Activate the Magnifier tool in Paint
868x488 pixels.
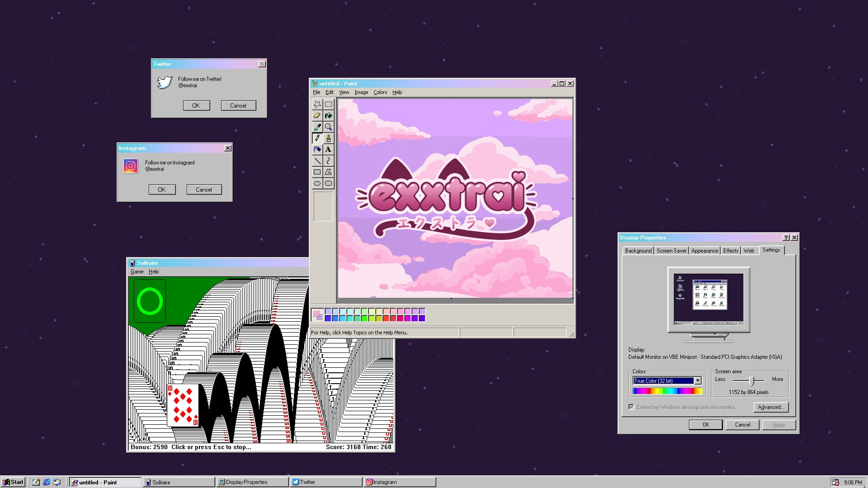(x=329, y=127)
